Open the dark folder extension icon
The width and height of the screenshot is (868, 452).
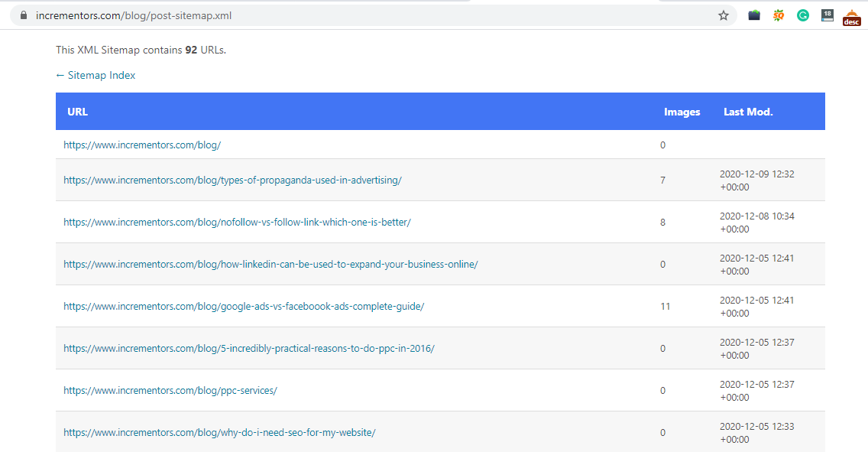tap(754, 15)
